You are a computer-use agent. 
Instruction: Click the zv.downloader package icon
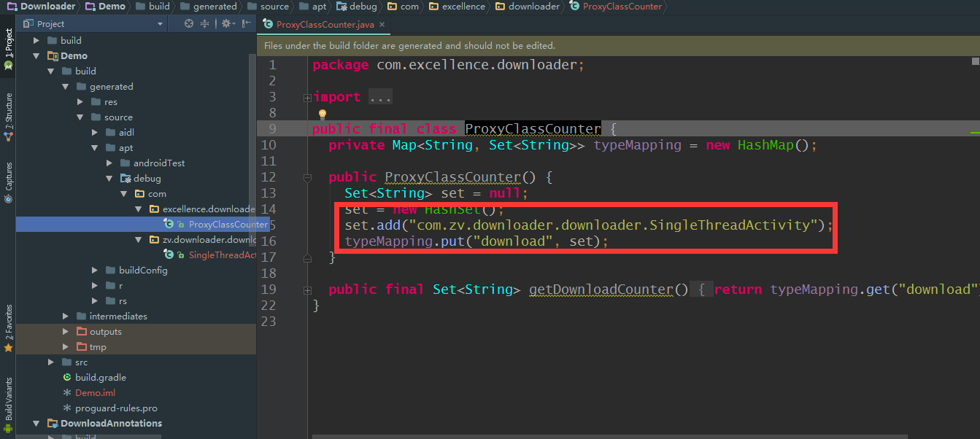click(155, 239)
